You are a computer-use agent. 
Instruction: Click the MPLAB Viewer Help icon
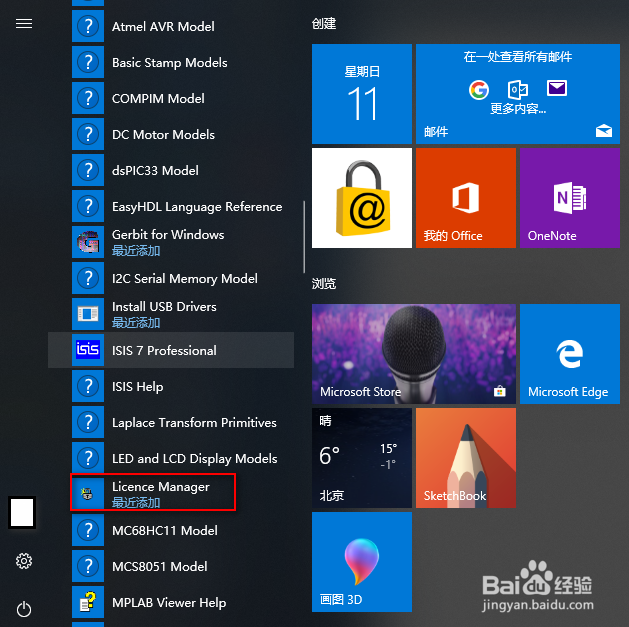[88, 602]
